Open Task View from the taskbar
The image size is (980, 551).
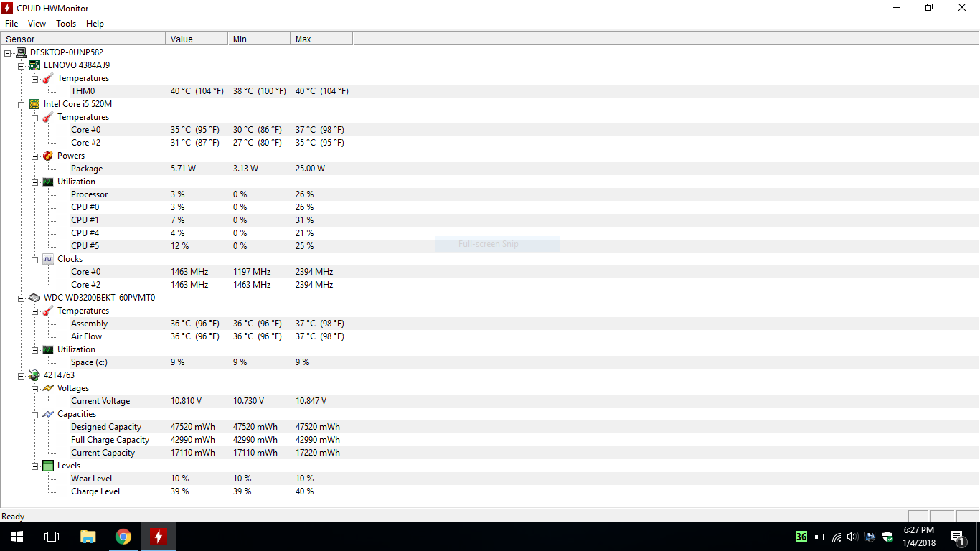(52, 537)
